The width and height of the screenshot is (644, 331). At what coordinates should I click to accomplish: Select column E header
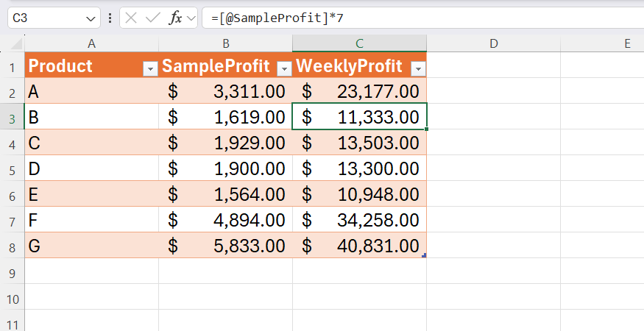click(602, 43)
